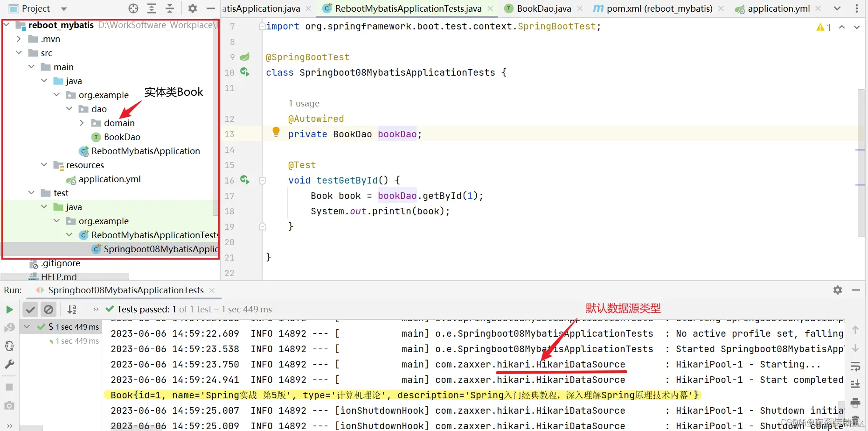The height and width of the screenshot is (431, 868).
Task: Hide the Project tool window
Action: point(211,8)
